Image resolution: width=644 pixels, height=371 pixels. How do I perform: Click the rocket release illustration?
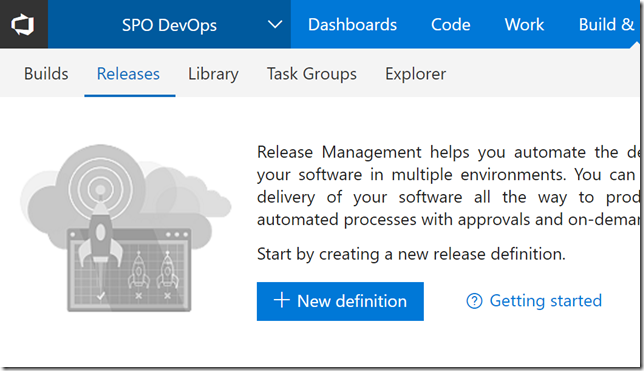point(126,228)
